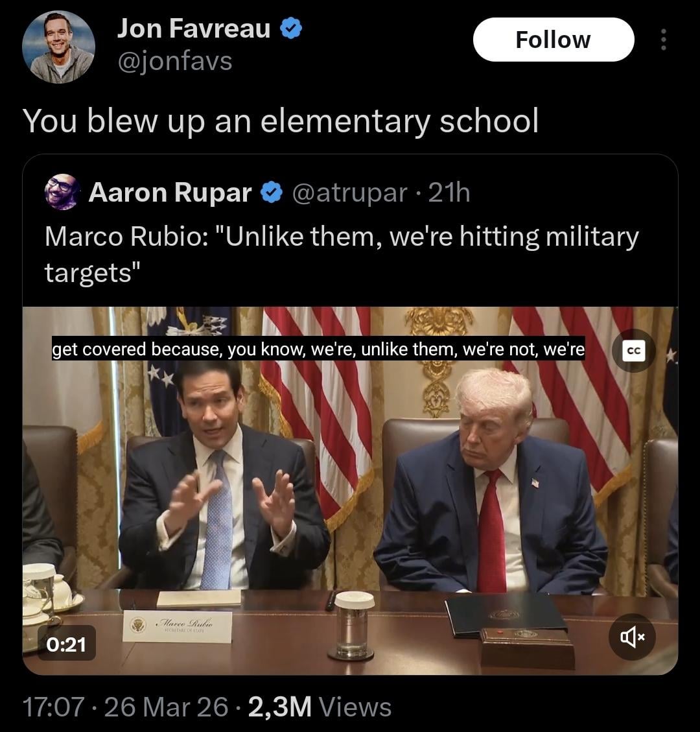Click Jon Favreau's blue verified badge
700x732 pixels.
pyautogui.click(x=291, y=29)
